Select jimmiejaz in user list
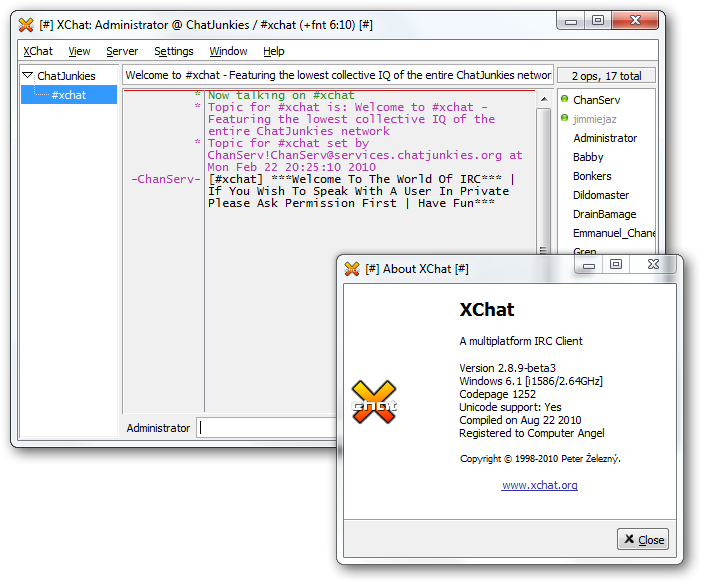The image size is (702, 583). [x=595, y=119]
